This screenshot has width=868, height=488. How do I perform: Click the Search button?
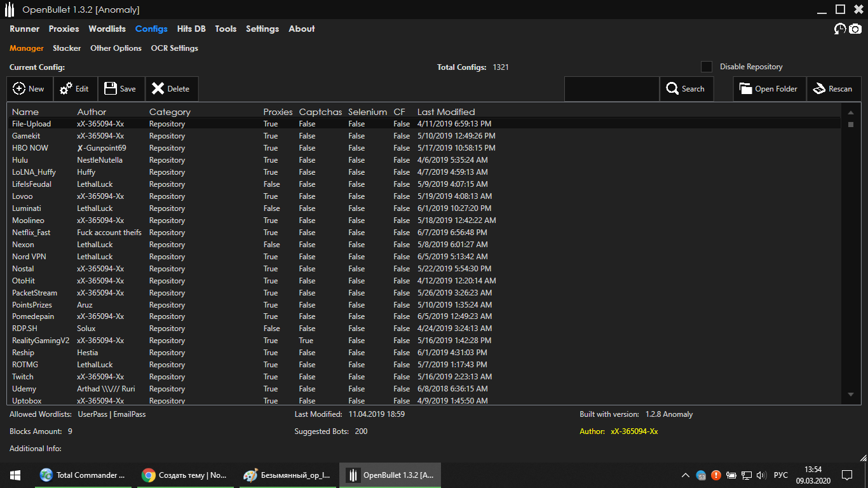pos(686,89)
